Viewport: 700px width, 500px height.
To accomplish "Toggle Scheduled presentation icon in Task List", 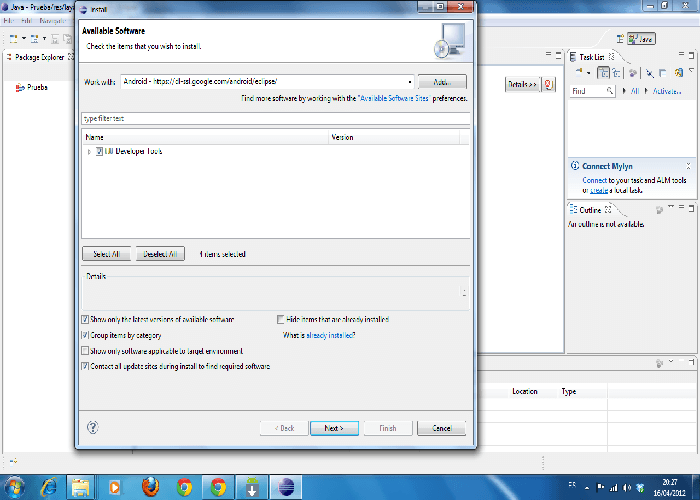I will click(616, 73).
